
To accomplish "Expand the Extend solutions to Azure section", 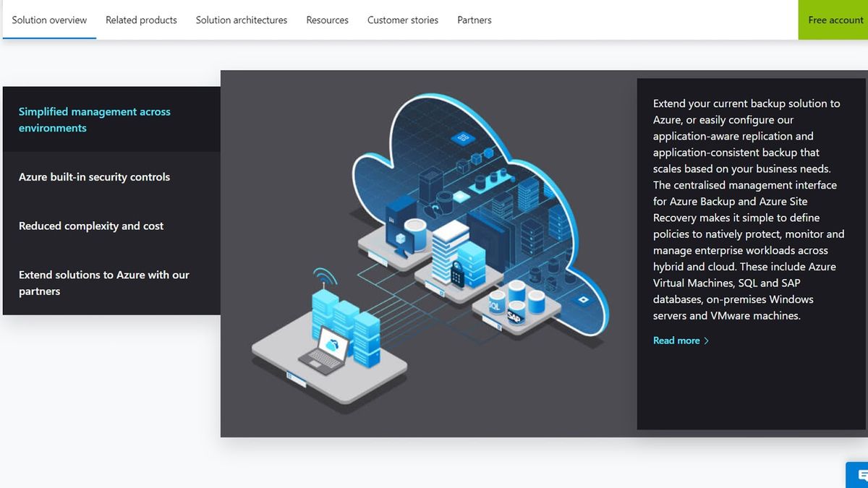I will [x=104, y=283].
